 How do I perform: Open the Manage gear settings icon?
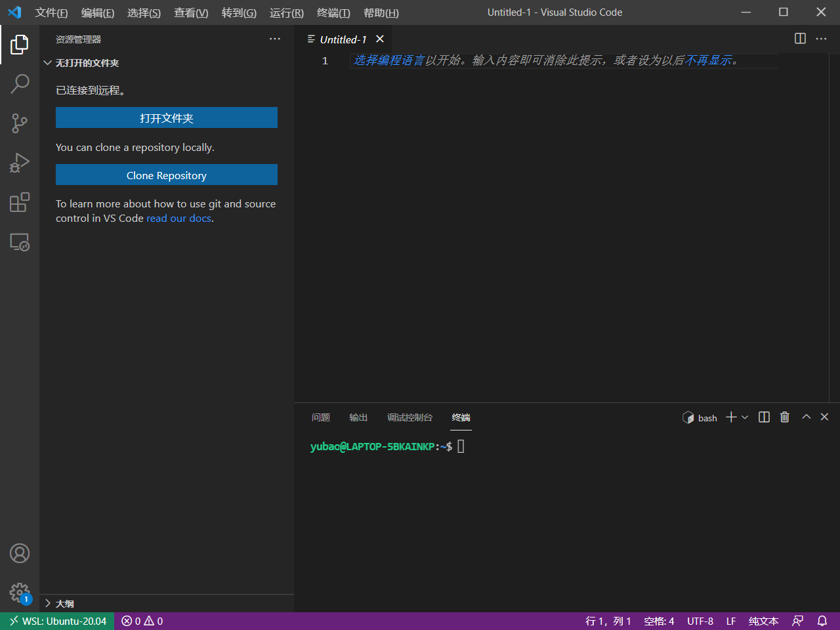point(20,593)
